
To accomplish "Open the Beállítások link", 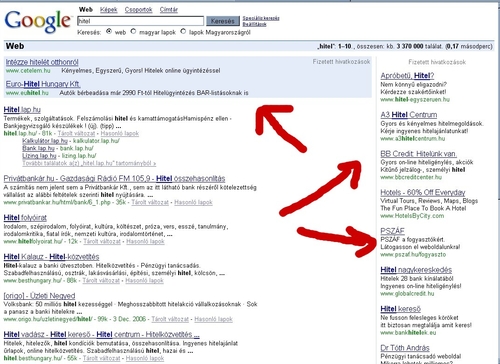I will coord(254,24).
